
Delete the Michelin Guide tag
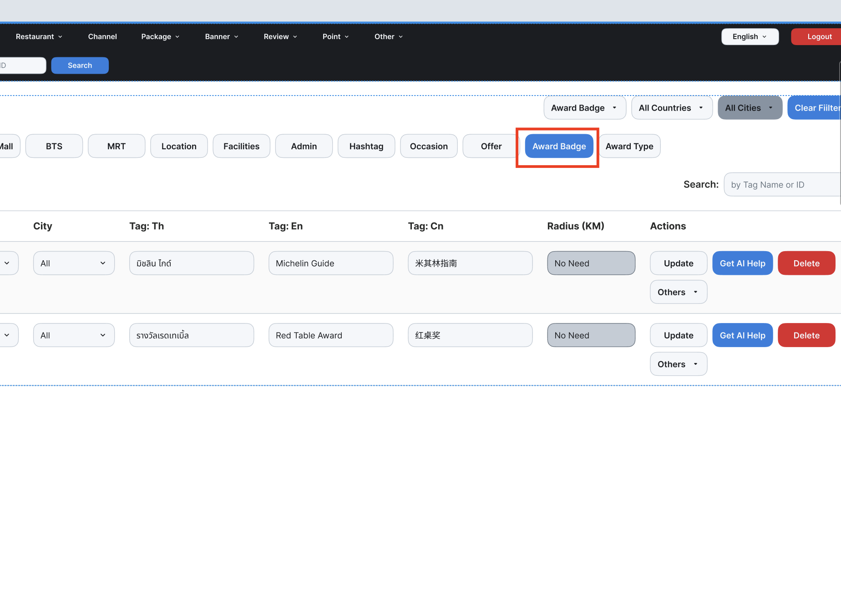point(806,263)
